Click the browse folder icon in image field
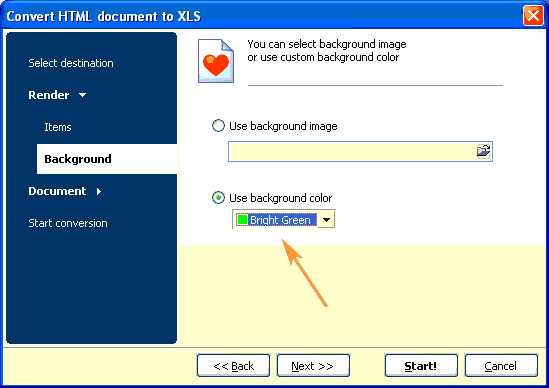The height and width of the screenshot is (388, 549). coord(484,151)
